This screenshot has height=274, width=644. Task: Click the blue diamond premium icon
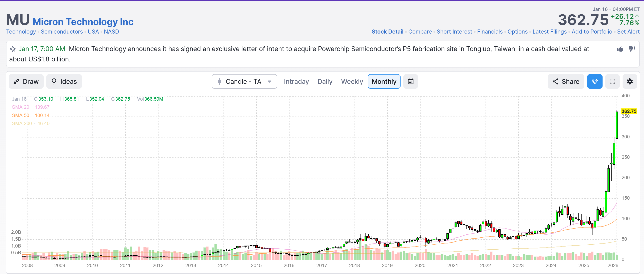tap(594, 81)
